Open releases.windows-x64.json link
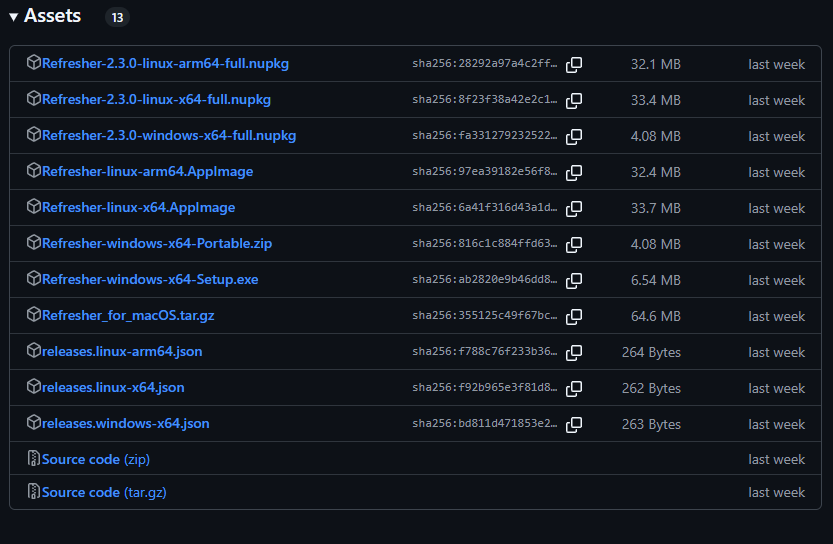The width and height of the screenshot is (833, 544). [125, 424]
